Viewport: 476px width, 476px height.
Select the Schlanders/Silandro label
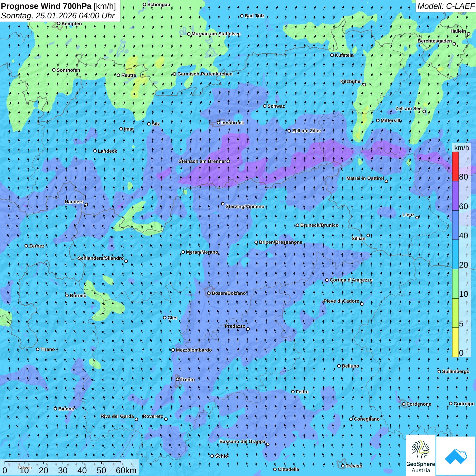[x=101, y=258]
